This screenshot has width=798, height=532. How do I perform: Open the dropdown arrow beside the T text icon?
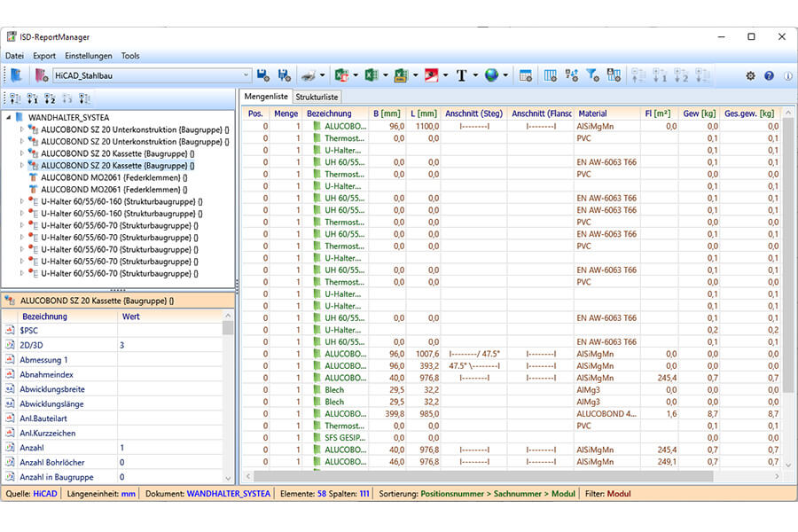point(475,75)
